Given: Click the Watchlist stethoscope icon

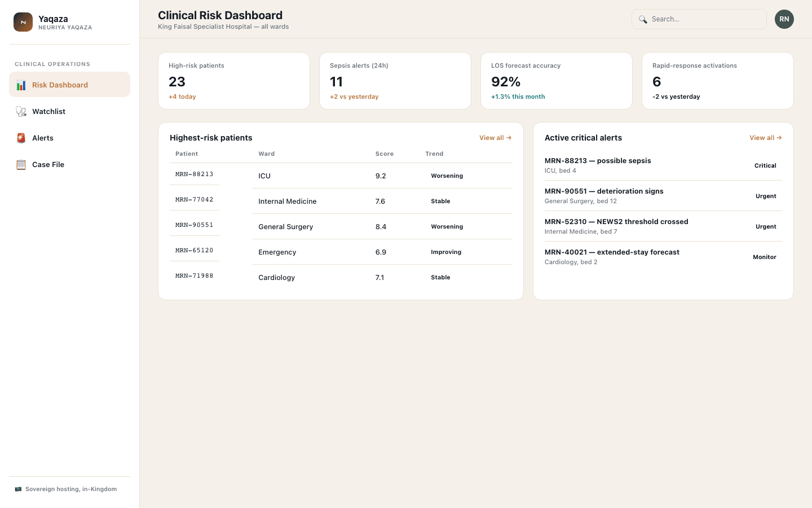Looking at the screenshot, I should [21, 112].
